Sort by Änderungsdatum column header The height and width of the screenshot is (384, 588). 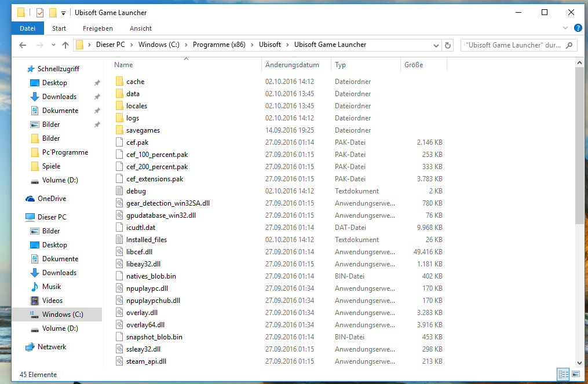click(x=296, y=65)
